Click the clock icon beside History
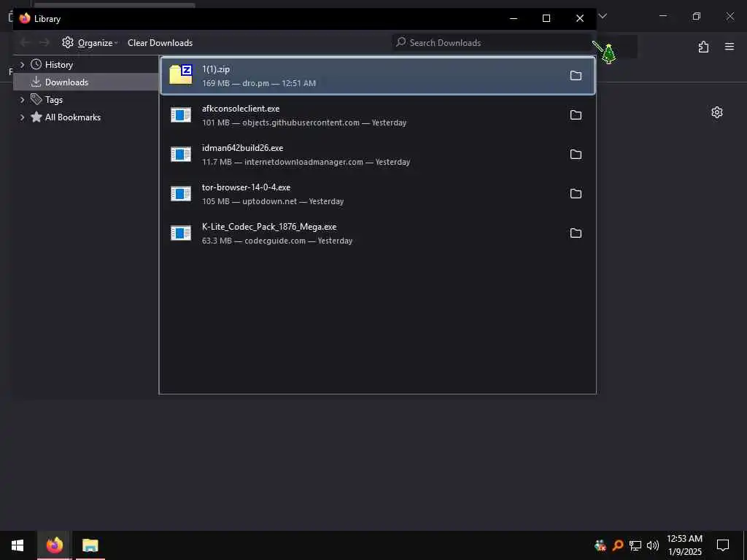This screenshot has width=747, height=560. click(x=36, y=64)
